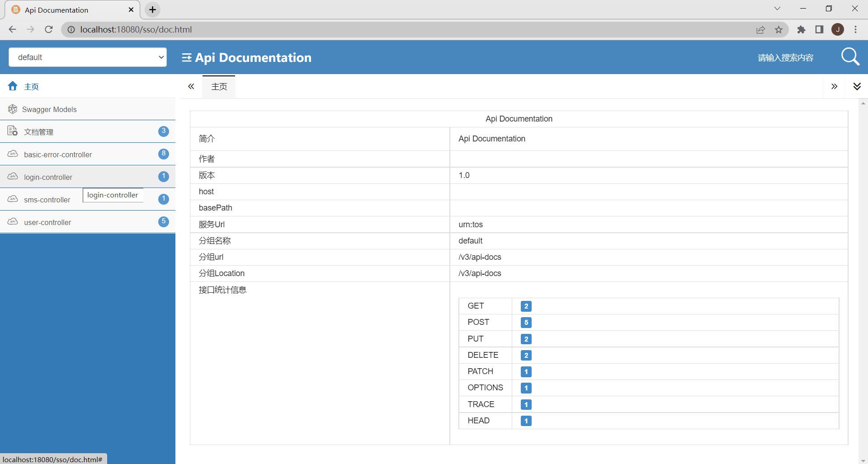Click the page scrollbar down arrow

pos(863,460)
